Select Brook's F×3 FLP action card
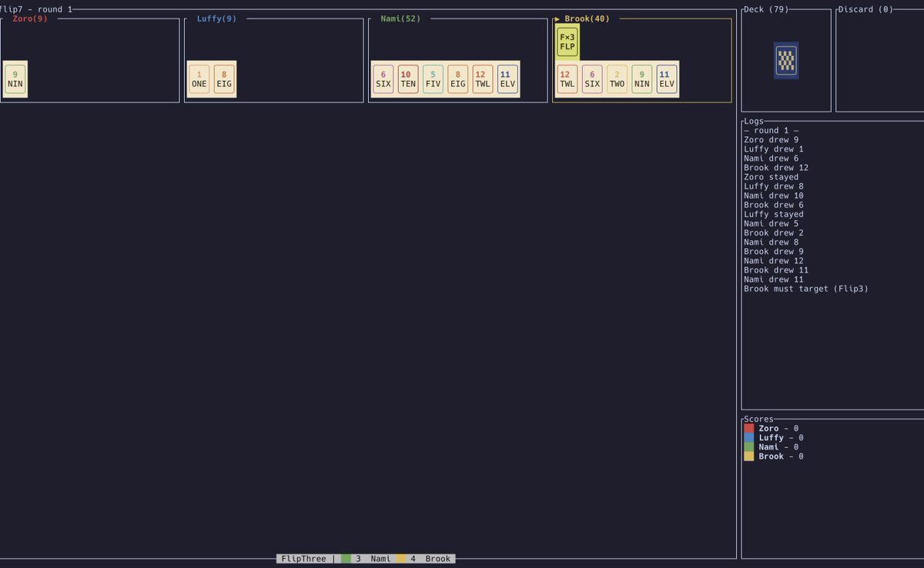The width and height of the screenshot is (924, 568). [x=567, y=42]
